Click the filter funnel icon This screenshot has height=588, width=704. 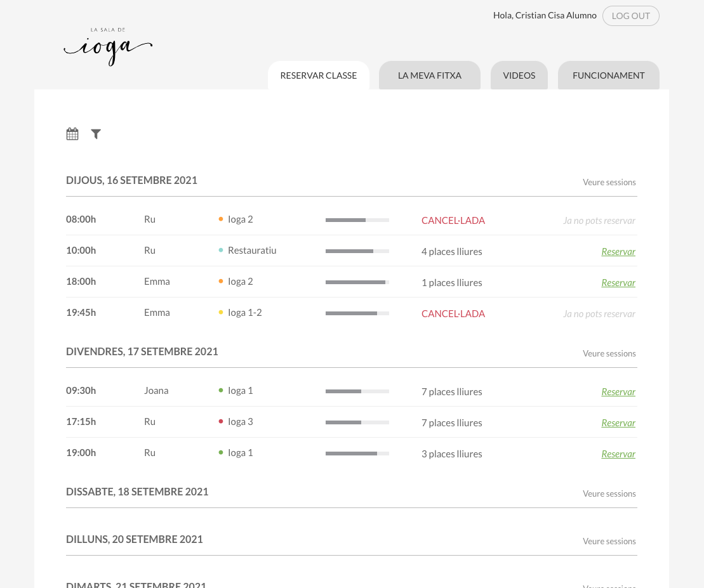(96, 134)
